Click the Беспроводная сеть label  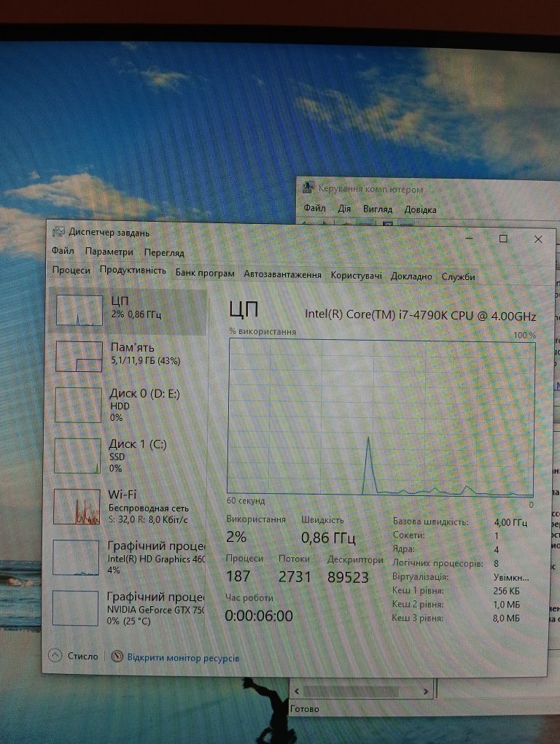[149, 508]
